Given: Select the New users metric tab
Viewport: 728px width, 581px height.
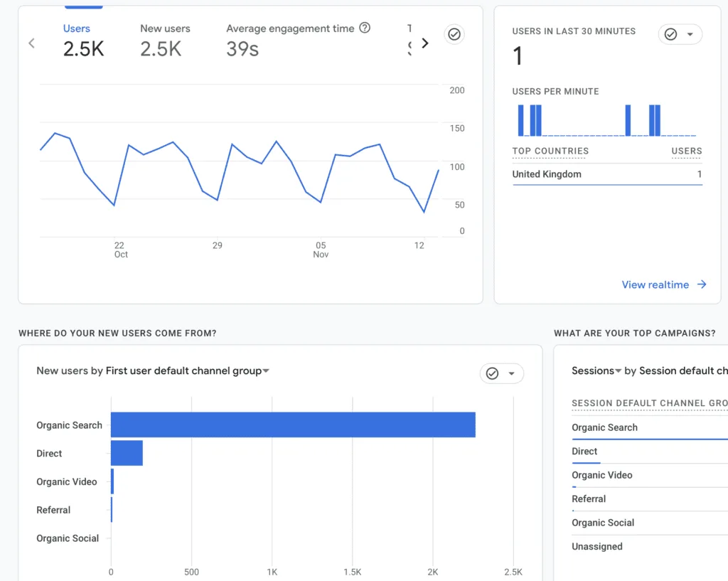Looking at the screenshot, I should 165,41.
